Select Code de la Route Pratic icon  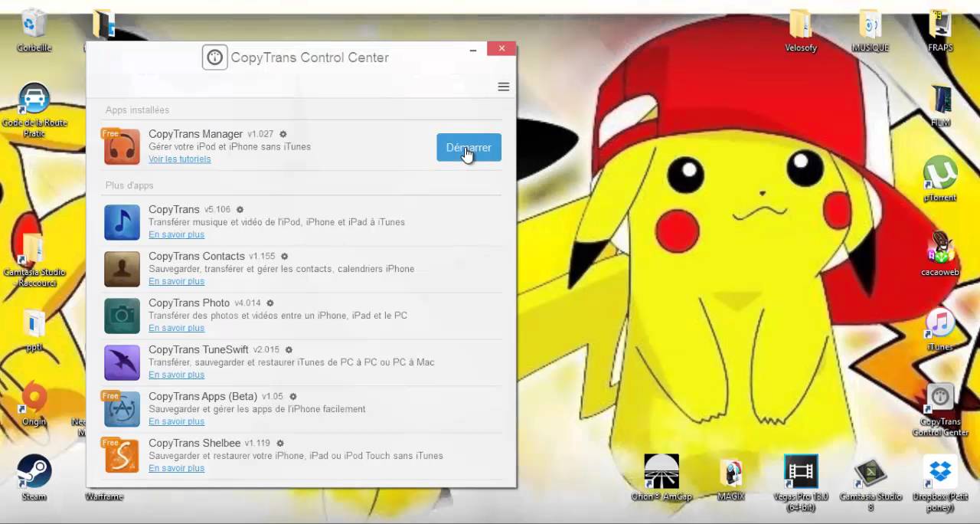coord(34,110)
